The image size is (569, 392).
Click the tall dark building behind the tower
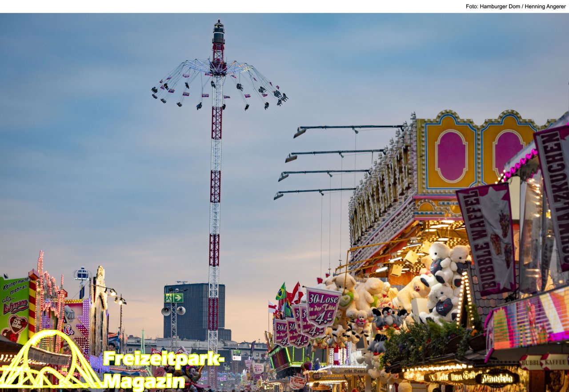point(193,311)
